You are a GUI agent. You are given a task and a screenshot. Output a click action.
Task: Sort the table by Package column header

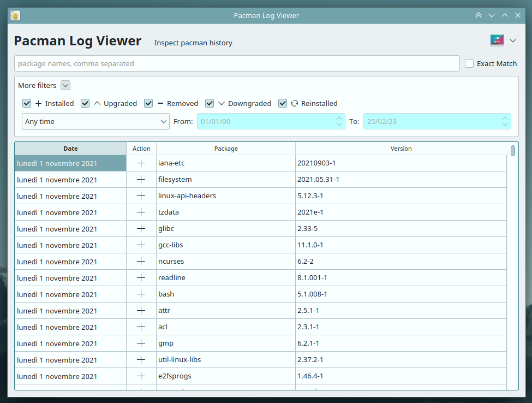tap(226, 149)
